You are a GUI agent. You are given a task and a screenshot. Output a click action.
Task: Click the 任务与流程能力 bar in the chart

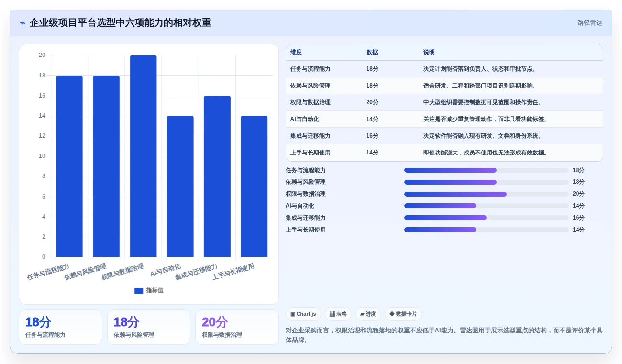tap(69, 166)
